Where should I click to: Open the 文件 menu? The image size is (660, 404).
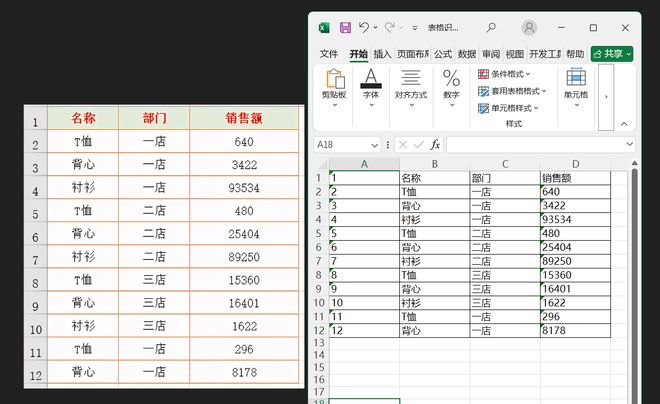(329, 54)
